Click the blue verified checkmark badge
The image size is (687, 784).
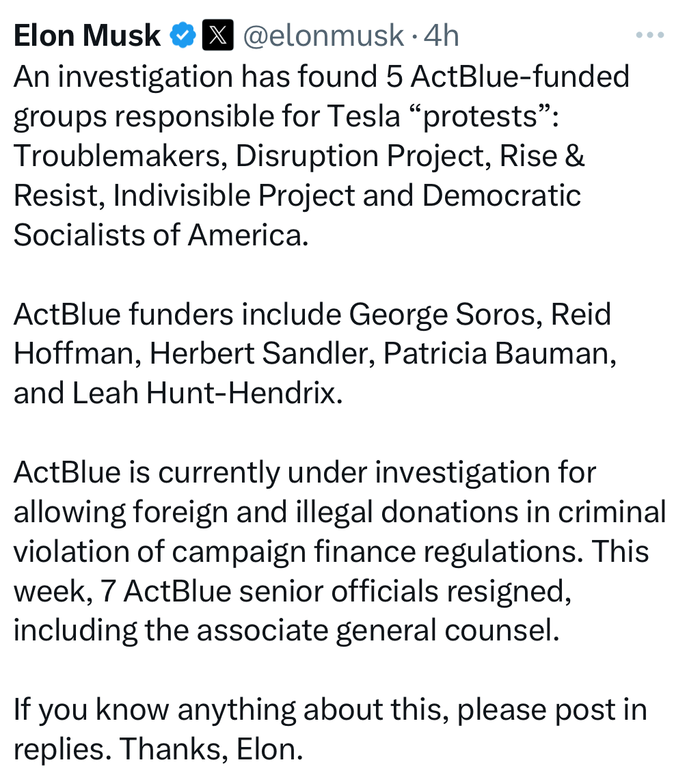coord(183,36)
